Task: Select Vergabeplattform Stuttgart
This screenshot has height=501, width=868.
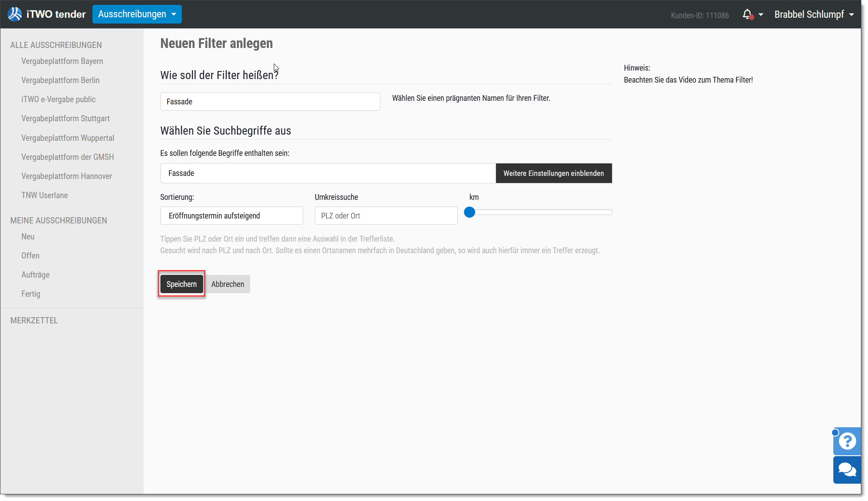Action: tap(65, 119)
